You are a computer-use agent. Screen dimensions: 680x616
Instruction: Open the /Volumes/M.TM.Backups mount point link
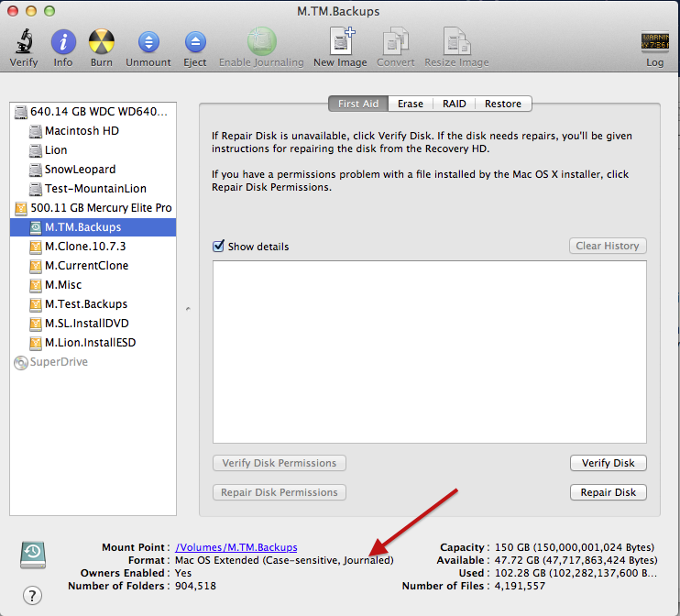pyautogui.click(x=236, y=547)
